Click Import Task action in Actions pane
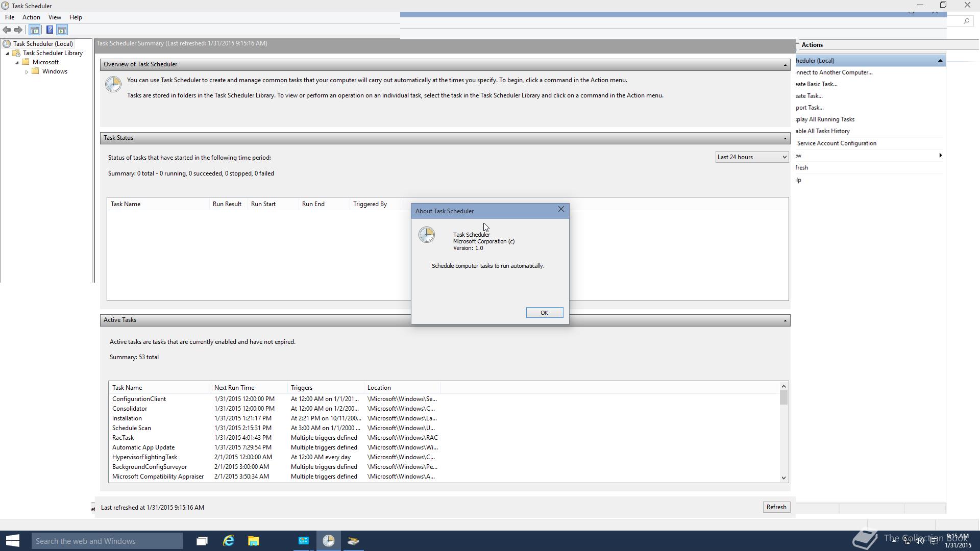 pyautogui.click(x=810, y=108)
